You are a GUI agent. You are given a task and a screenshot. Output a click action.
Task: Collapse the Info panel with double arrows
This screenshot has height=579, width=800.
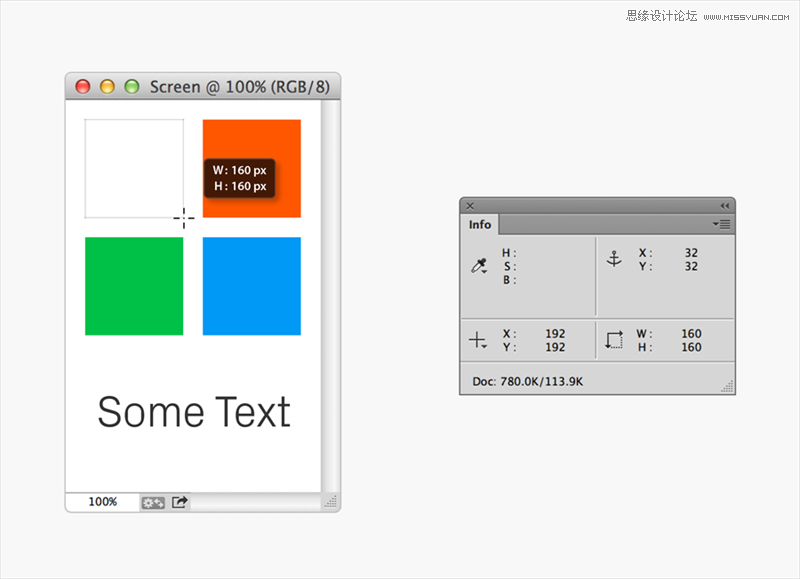click(x=724, y=206)
